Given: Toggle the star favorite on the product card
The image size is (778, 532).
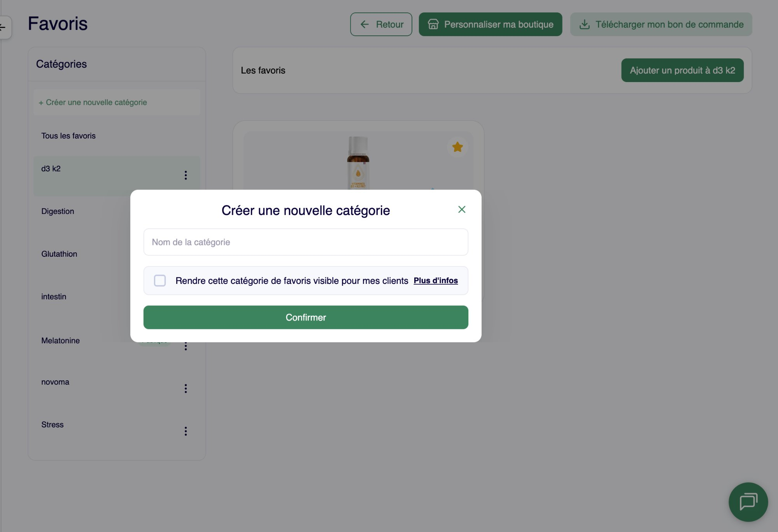Looking at the screenshot, I should 457,147.
